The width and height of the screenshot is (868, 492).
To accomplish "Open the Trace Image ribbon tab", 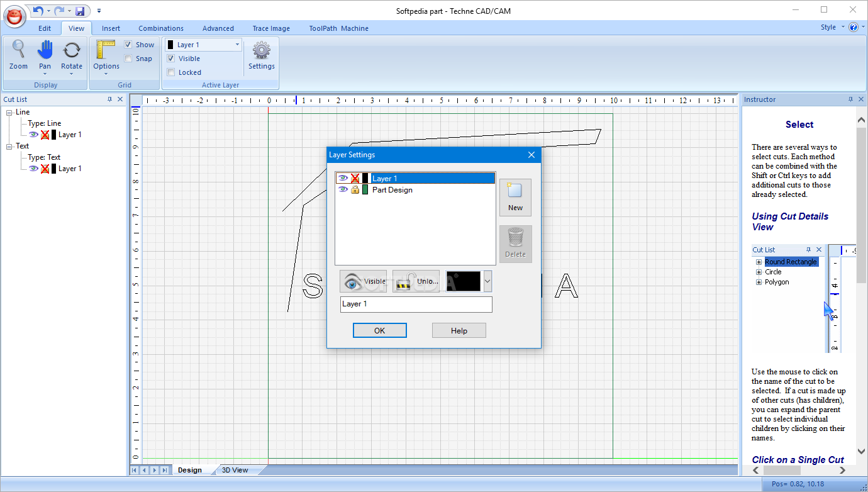I will (271, 28).
